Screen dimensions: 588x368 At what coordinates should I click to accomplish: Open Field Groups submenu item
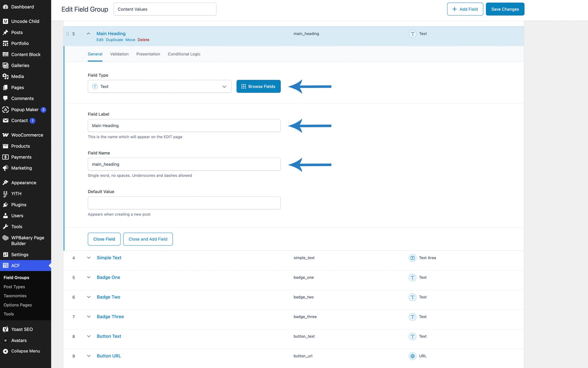[17, 278]
